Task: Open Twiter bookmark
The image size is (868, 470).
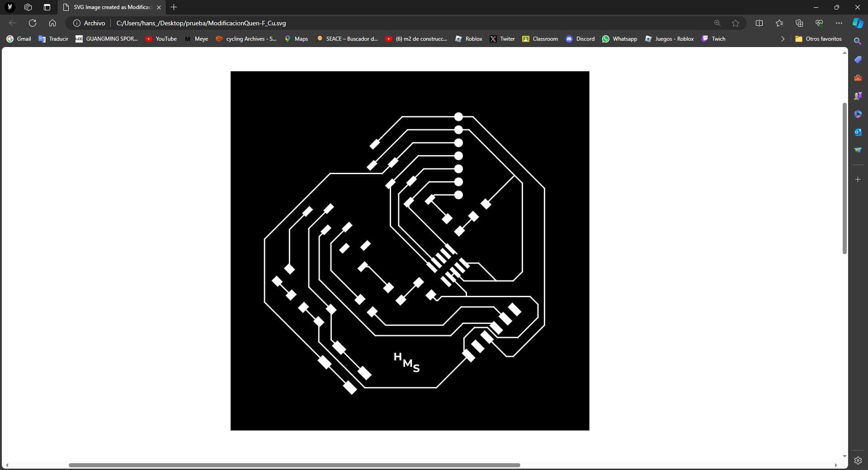Action: pyautogui.click(x=502, y=39)
